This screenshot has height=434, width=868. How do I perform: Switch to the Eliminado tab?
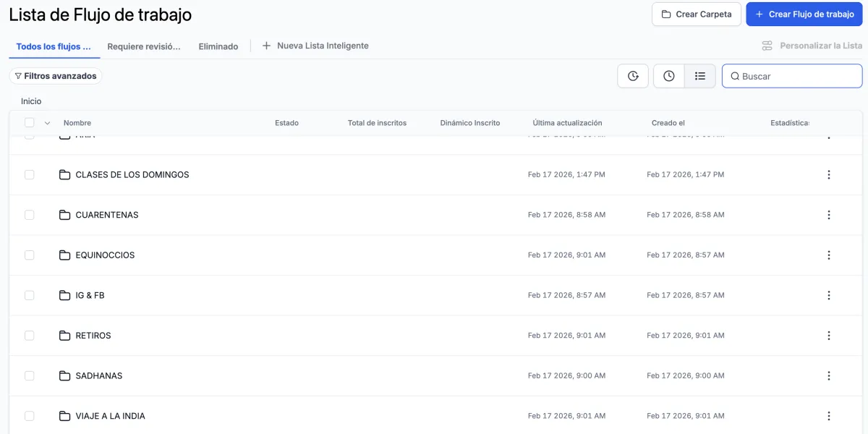tap(218, 46)
